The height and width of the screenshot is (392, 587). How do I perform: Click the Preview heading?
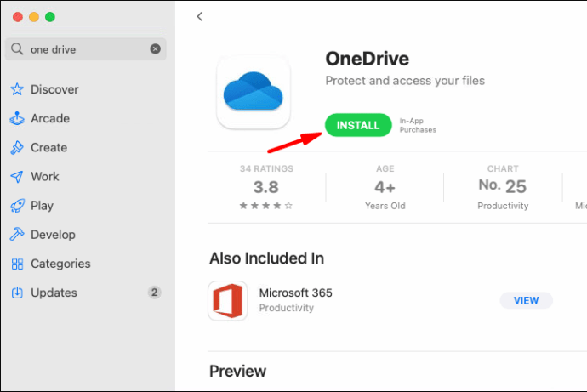tap(237, 371)
